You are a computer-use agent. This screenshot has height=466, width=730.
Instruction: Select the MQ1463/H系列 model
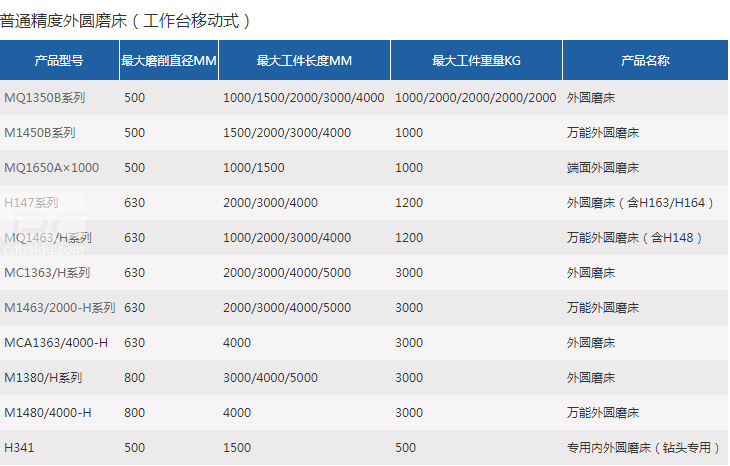click(48, 238)
